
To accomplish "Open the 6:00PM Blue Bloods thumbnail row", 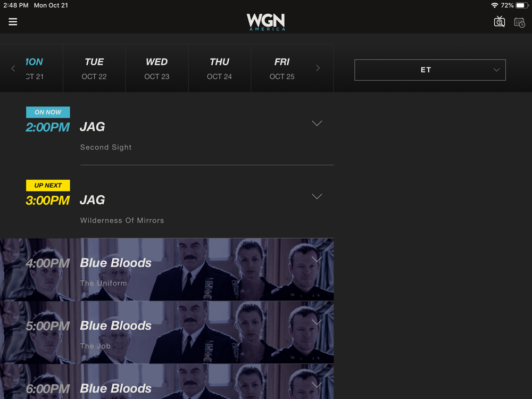I will tap(167, 381).
